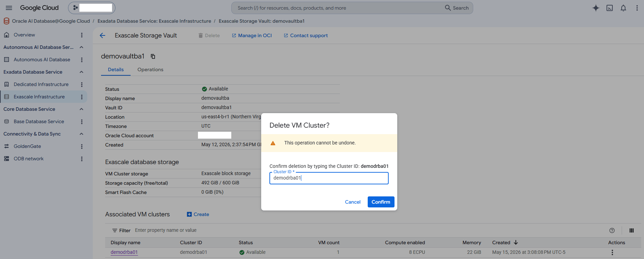Collapse Connectivity & Data Sync section
This screenshot has height=259, width=644.
point(81,134)
